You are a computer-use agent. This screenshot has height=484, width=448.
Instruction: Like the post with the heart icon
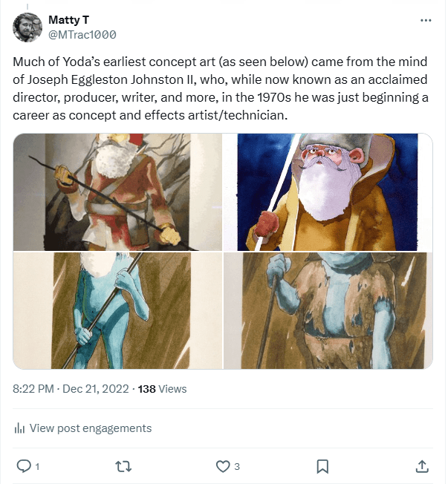coord(222,466)
